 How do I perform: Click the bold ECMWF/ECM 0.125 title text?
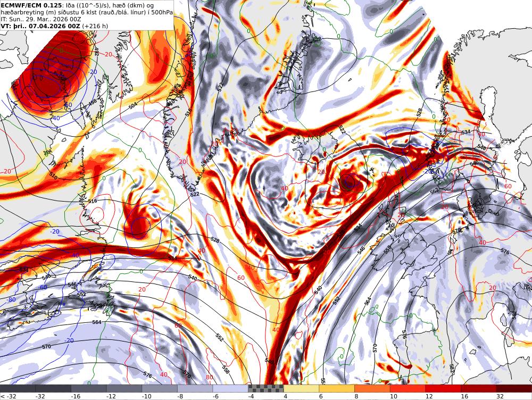[31, 5]
